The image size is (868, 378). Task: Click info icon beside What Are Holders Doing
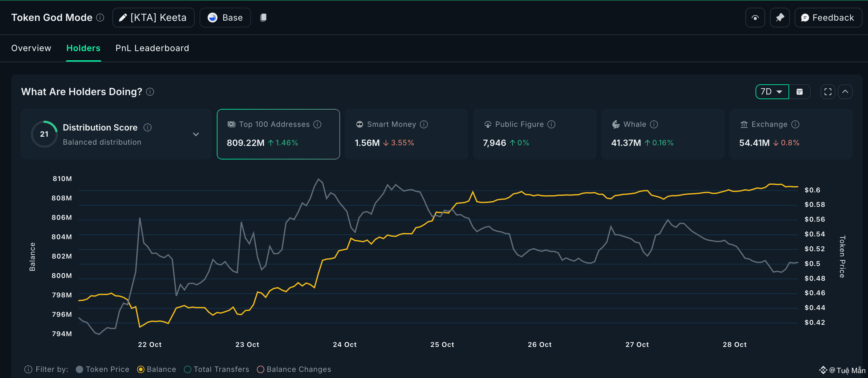150,91
